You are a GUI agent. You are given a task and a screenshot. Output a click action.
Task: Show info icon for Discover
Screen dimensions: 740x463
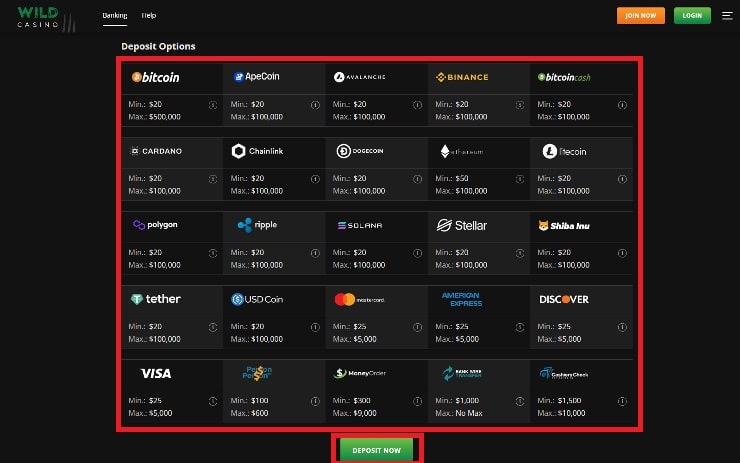pos(622,327)
